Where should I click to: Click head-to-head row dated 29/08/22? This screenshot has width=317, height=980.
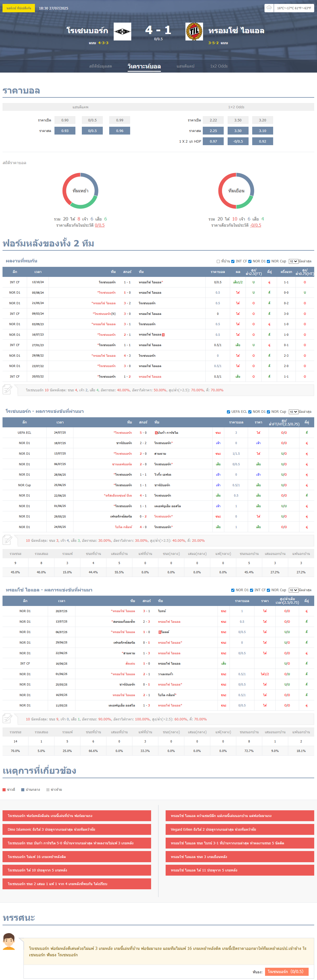click(158, 356)
